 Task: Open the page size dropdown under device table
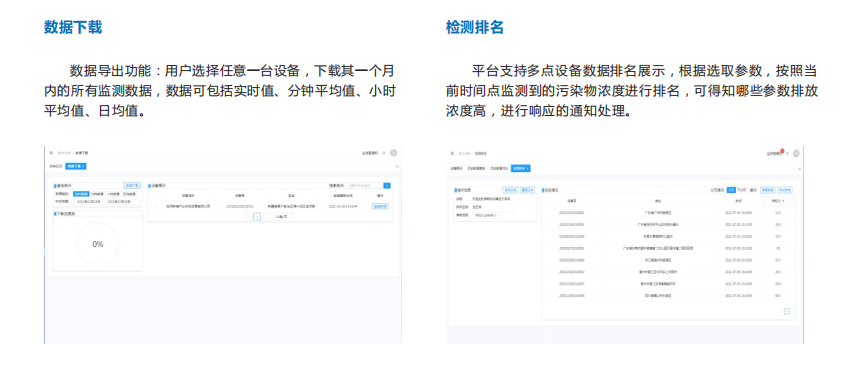tap(284, 216)
